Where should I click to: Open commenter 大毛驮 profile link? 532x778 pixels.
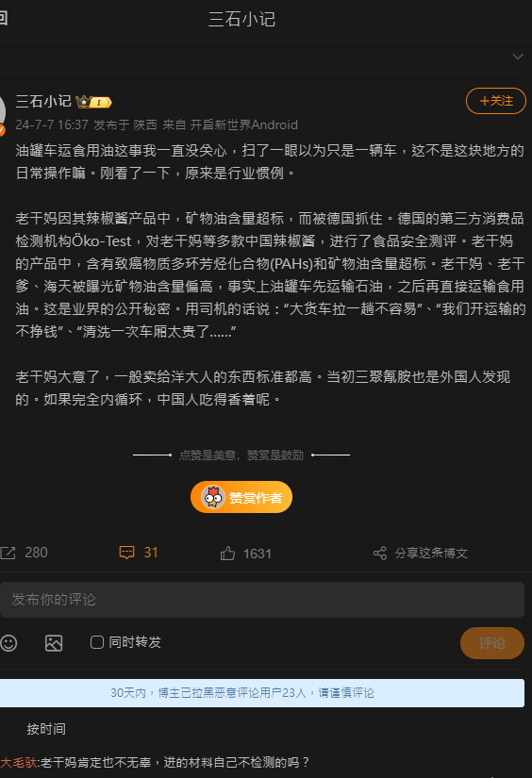[19, 763]
